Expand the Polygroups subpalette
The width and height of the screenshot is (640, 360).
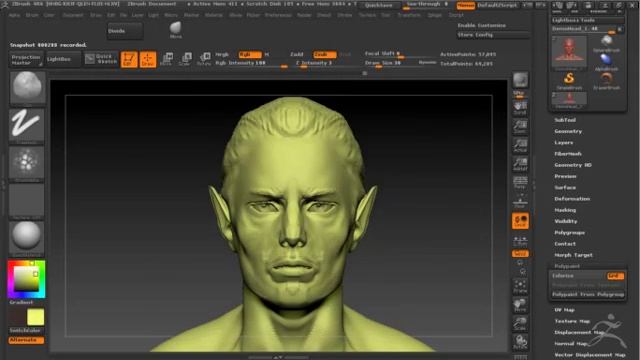click(569, 233)
